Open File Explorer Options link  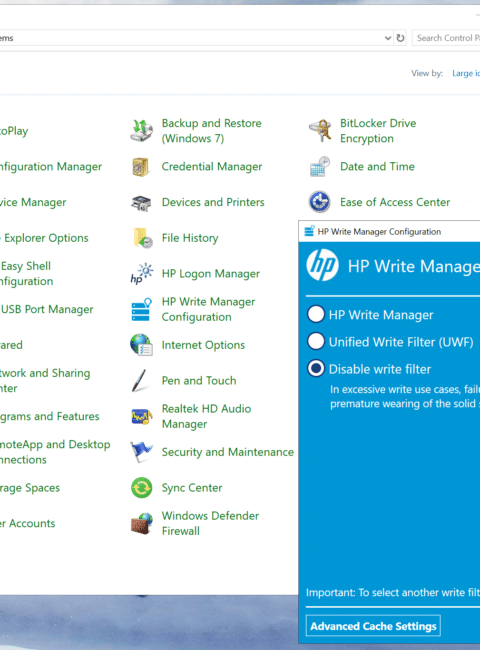(44, 238)
